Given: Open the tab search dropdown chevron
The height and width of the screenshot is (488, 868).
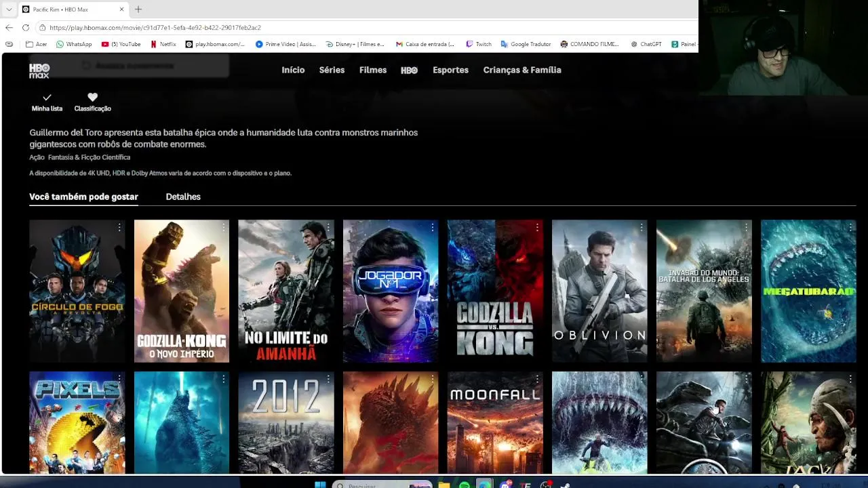Looking at the screenshot, I should click(x=9, y=9).
